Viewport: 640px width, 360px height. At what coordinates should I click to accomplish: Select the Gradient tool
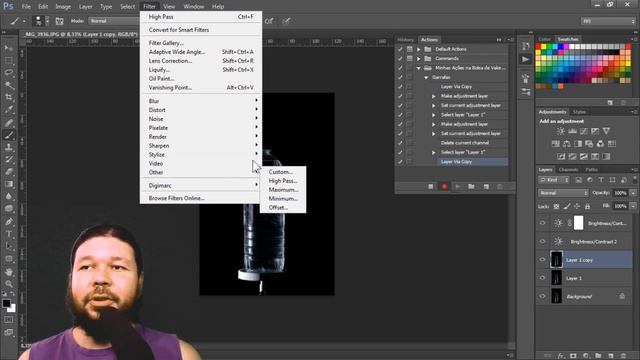tap(9, 184)
